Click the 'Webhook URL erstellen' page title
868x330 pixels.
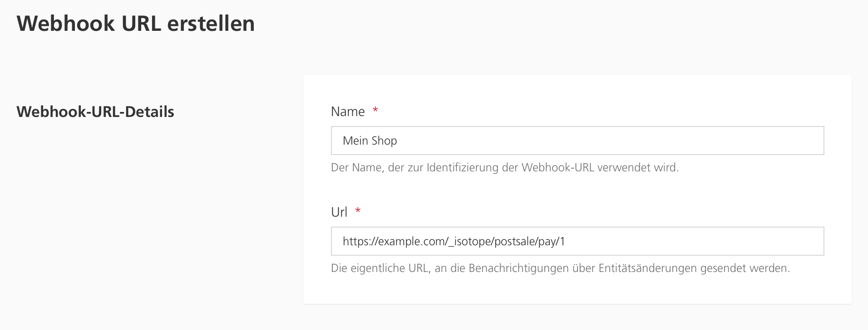(x=135, y=24)
